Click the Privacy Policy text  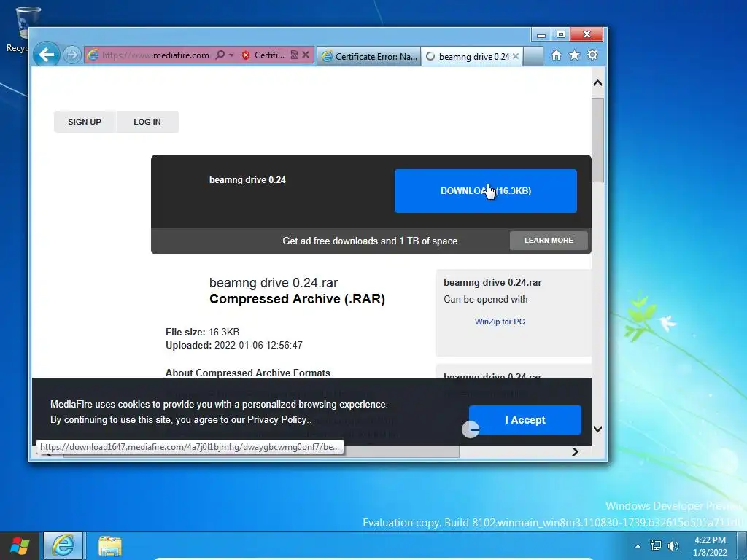tap(276, 419)
